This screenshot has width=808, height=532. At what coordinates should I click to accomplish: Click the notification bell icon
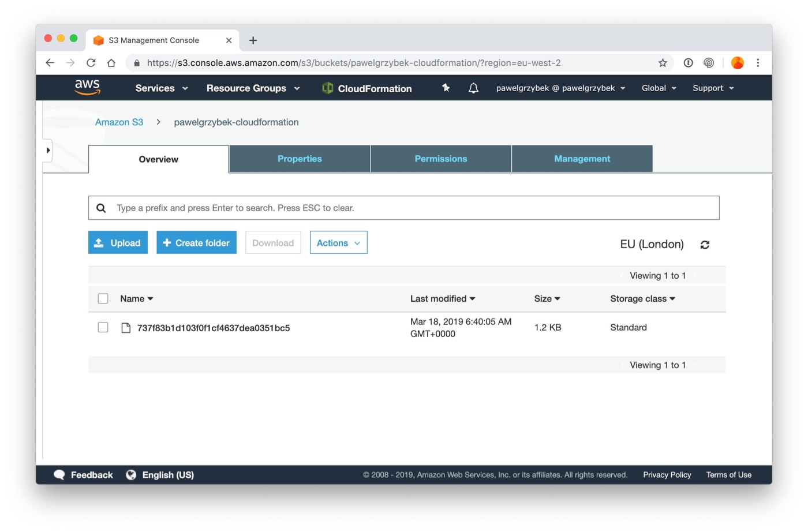click(x=473, y=88)
